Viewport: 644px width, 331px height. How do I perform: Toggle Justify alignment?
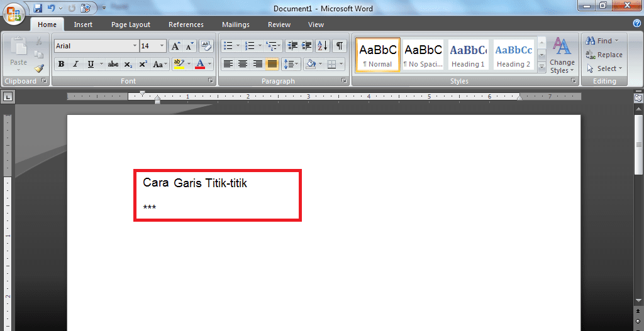[272, 64]
